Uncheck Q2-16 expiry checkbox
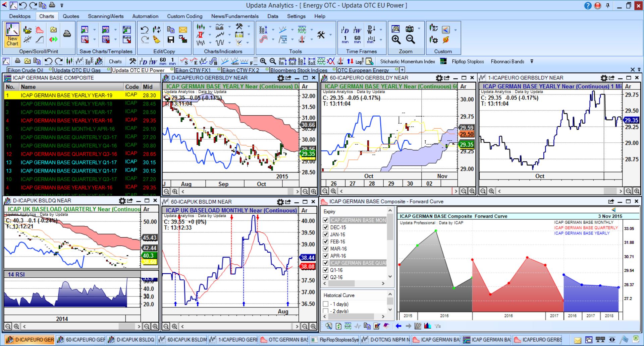The width and height of the screenshot is (644, 346). point(325,277)
